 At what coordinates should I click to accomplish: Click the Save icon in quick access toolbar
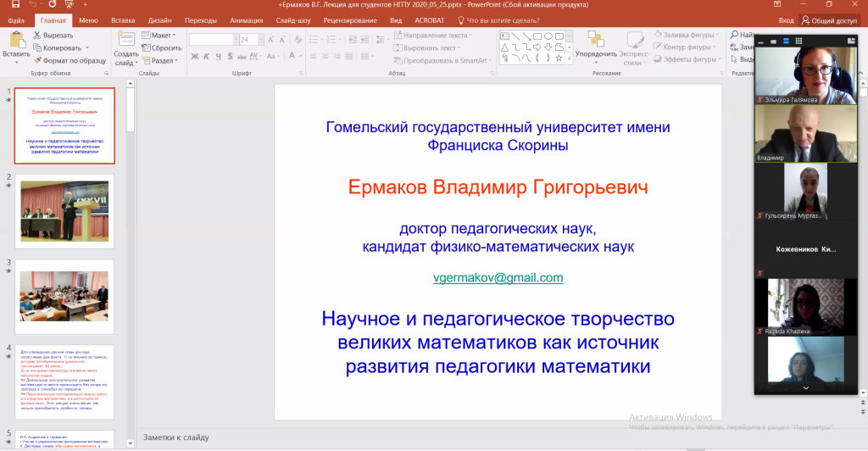[x=14, y=5]
